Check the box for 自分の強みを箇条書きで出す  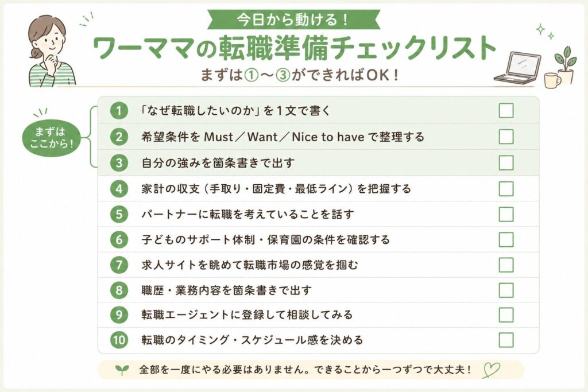(x=506, y=163)
